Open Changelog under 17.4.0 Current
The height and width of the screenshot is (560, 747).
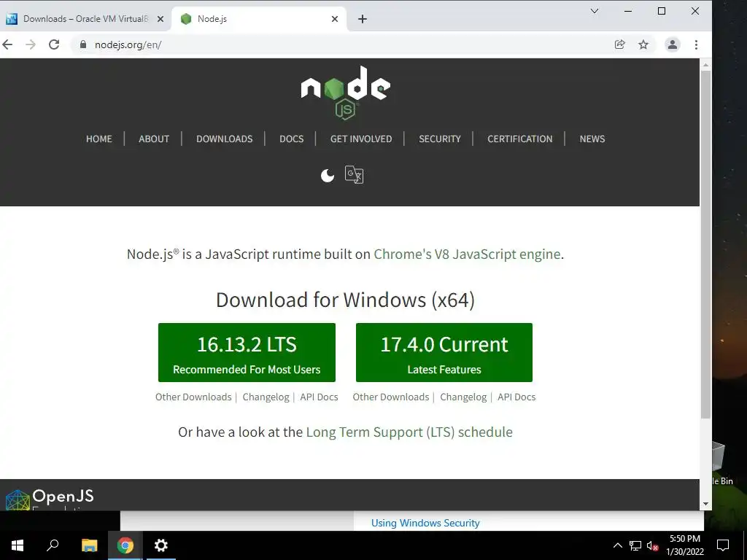pyautogui.click(x=463, y=397)
